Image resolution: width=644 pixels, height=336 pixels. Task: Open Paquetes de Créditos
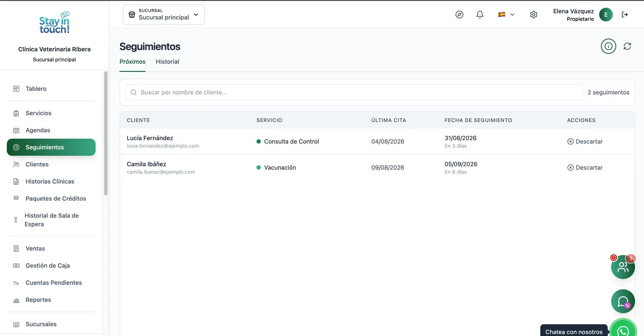(51, 199)
